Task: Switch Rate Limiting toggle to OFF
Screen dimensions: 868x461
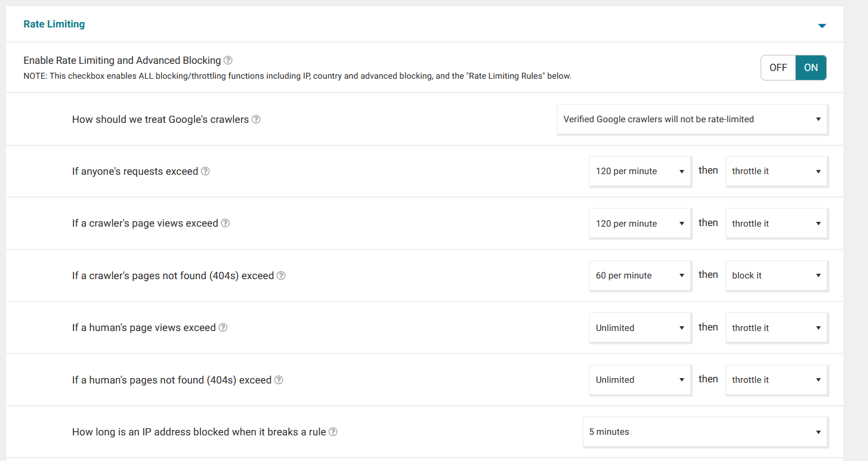Action: click(778, 67)
